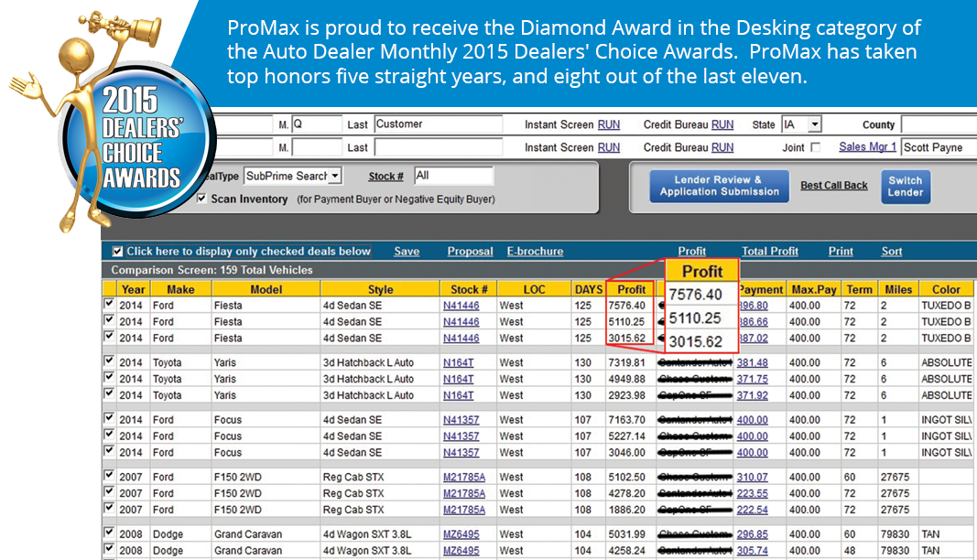977x560 pixels.
Task: Run Instant Screen for the joint row
Action: 609,147
